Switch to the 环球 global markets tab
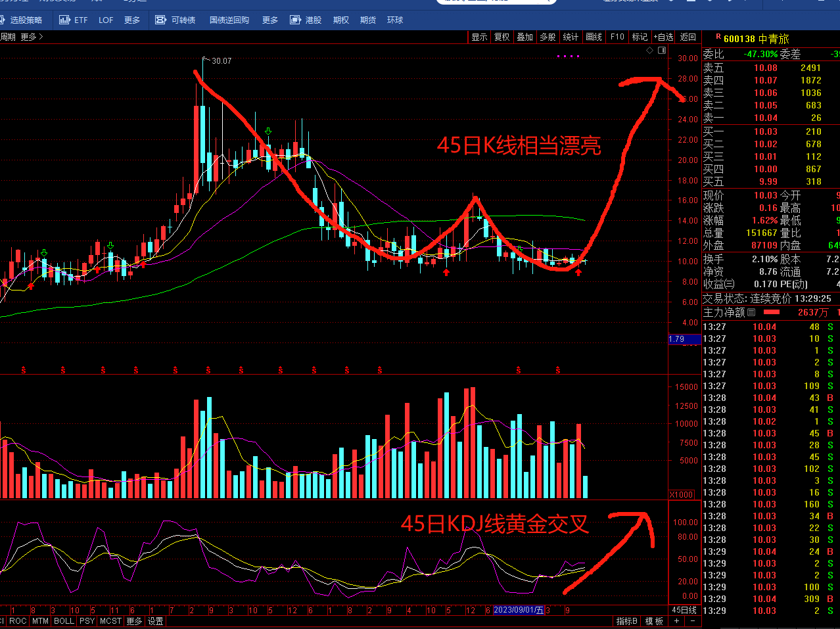The height and width of the screenshot is (629, 840). pos(395,20)
